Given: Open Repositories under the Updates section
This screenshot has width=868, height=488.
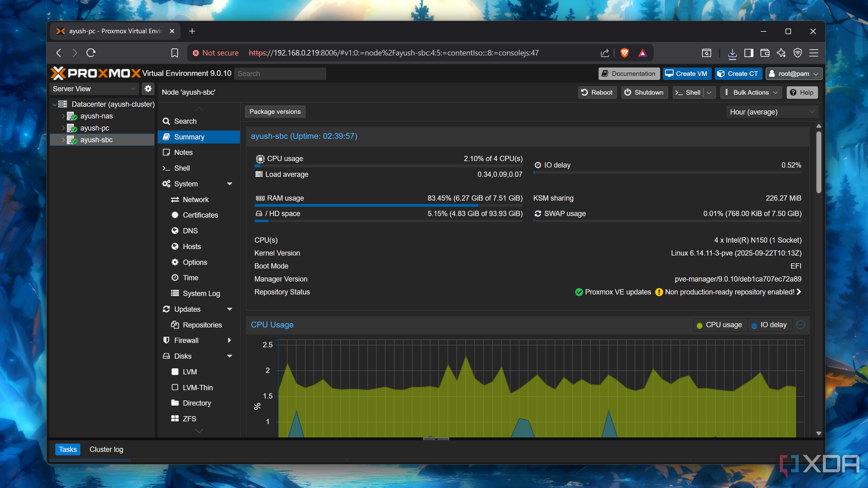Looking at the screenshot, I should 202,325.
